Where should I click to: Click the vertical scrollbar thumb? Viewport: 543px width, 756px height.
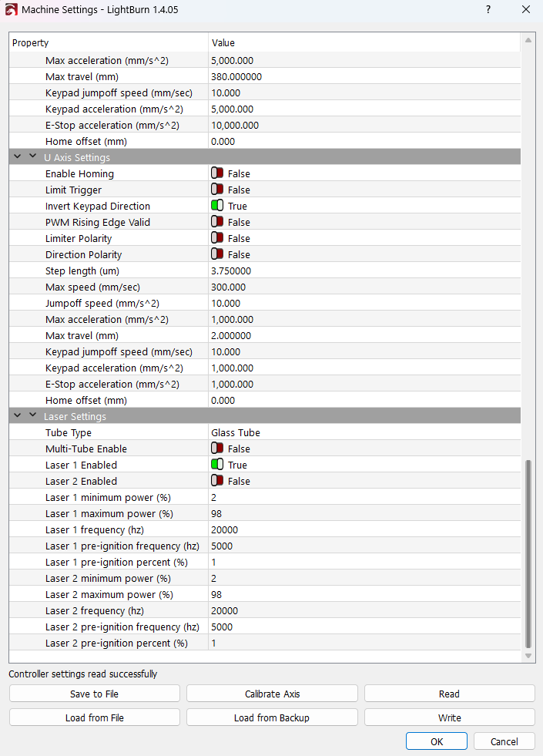click(528, 554)
